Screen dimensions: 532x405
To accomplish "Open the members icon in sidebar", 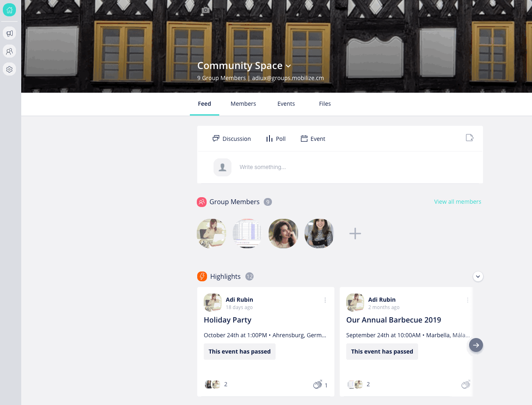I will point(9,51).
